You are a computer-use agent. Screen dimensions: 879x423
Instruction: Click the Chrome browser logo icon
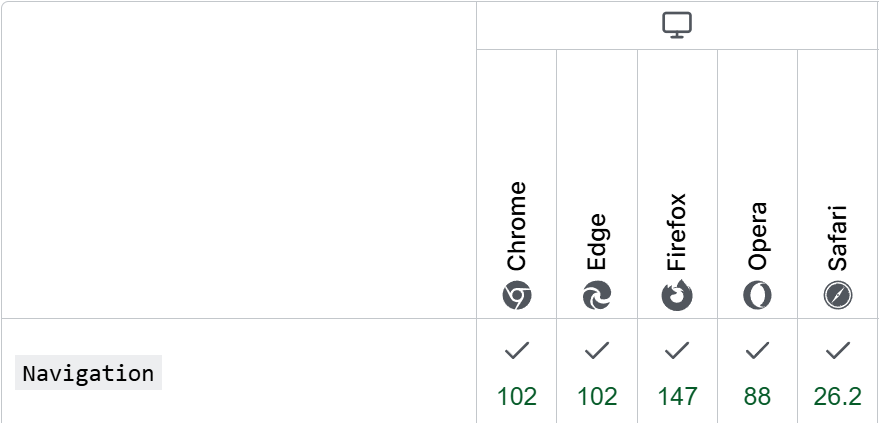pos(517,295)
